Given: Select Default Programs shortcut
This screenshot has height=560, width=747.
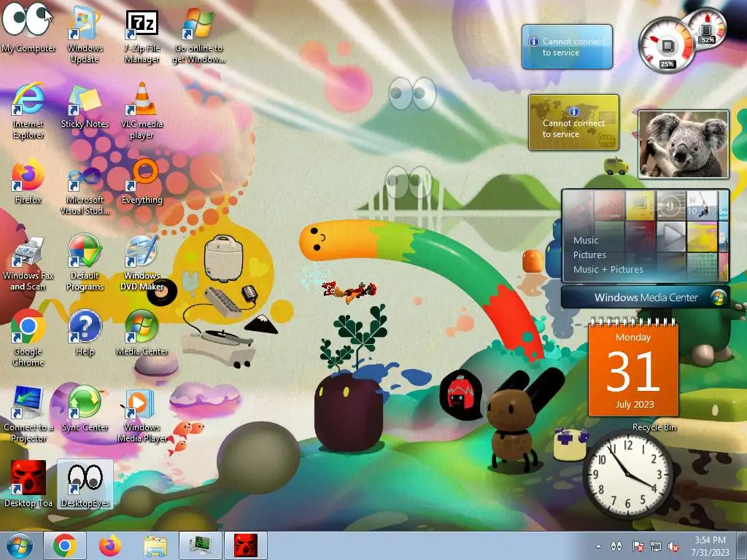Looking at the screenshot, I should [x=85, y=262].
